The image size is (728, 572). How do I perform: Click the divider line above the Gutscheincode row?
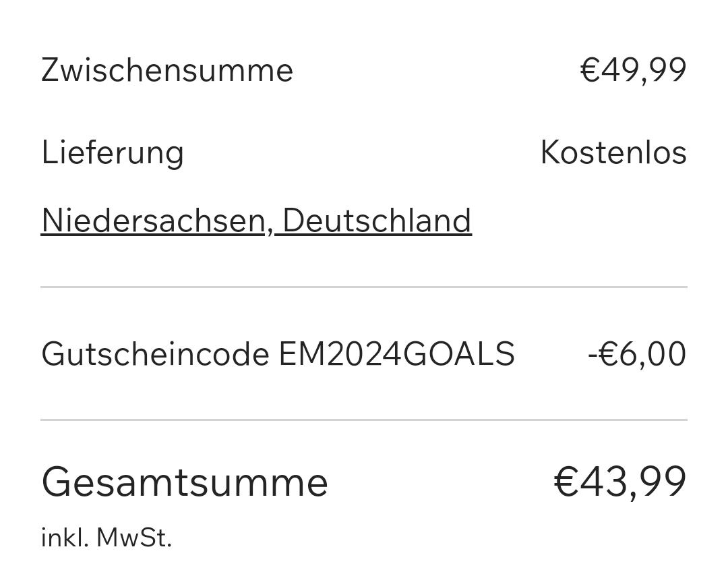tap(364, 287)
